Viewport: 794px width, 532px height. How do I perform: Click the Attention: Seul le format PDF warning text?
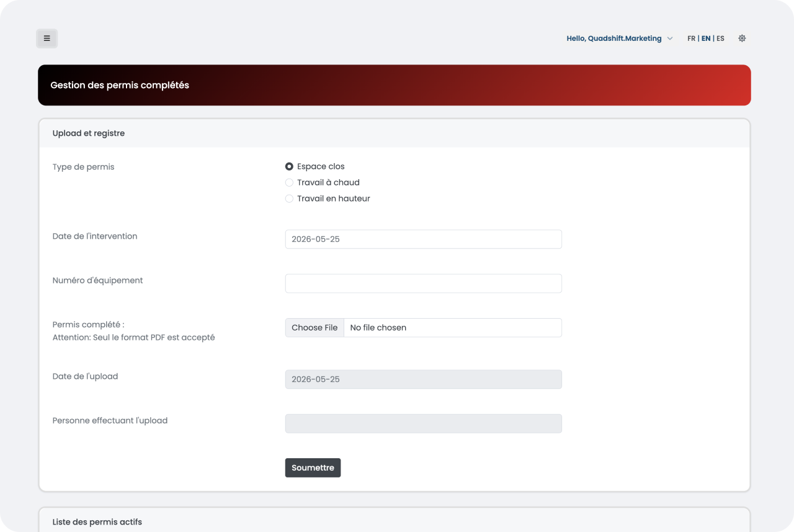[x=134, y=338]
